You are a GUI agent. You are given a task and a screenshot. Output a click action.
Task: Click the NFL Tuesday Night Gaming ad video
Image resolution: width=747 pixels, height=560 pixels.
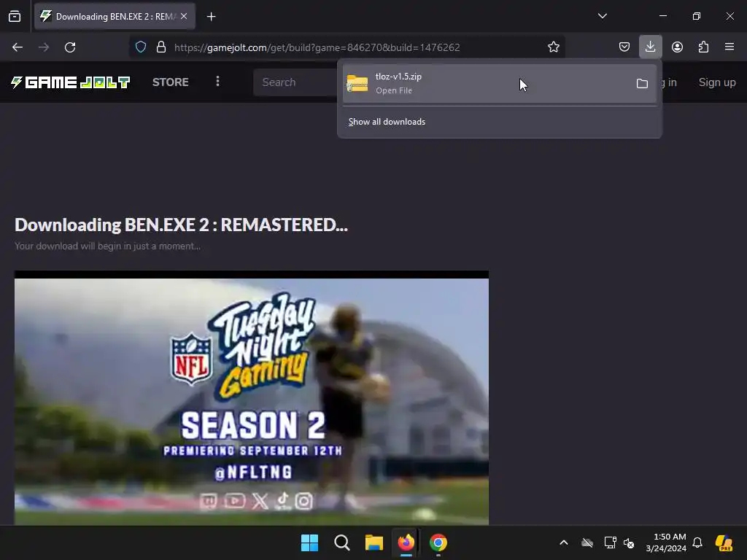252,397
